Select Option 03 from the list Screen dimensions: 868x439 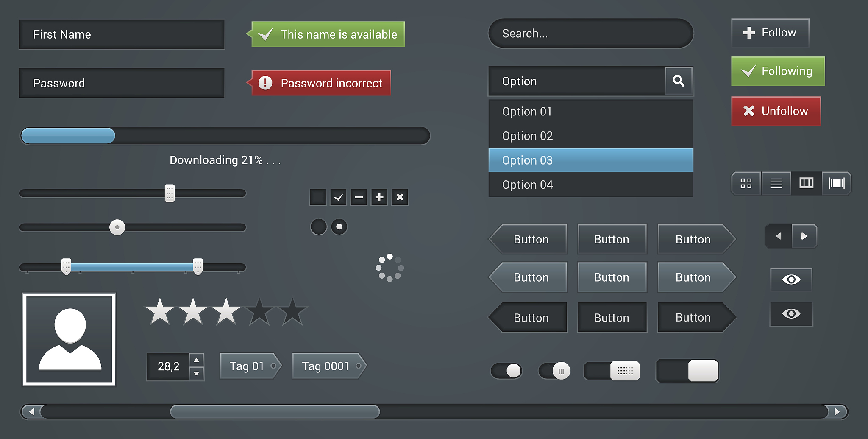[590, 160]
